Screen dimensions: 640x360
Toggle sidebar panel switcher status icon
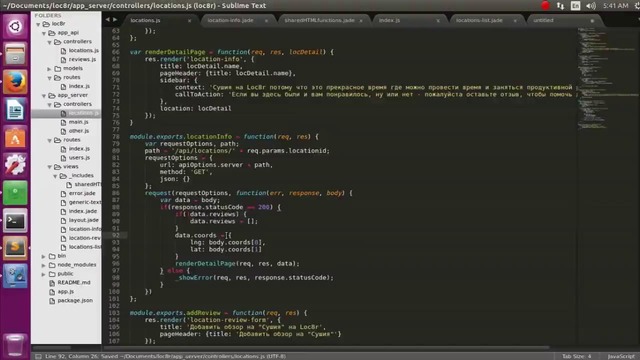click(38, 356)
